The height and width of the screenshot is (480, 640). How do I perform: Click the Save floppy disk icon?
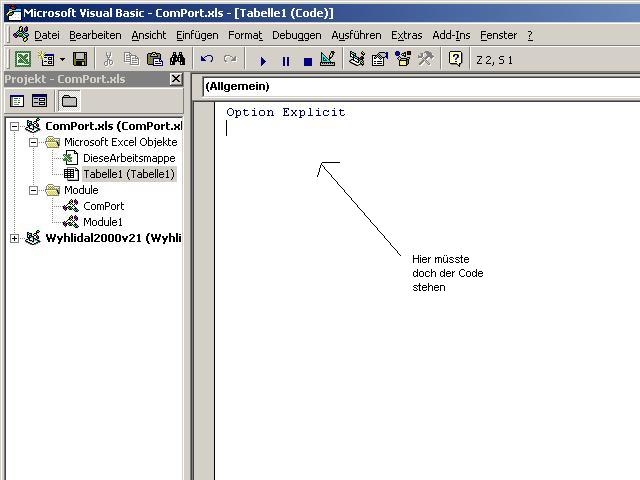tap(80, 59)
